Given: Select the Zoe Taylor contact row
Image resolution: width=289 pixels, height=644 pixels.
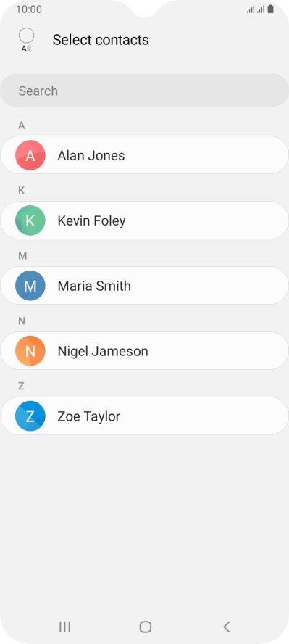Looking at the screenshot, I should (x=144, y=416).
